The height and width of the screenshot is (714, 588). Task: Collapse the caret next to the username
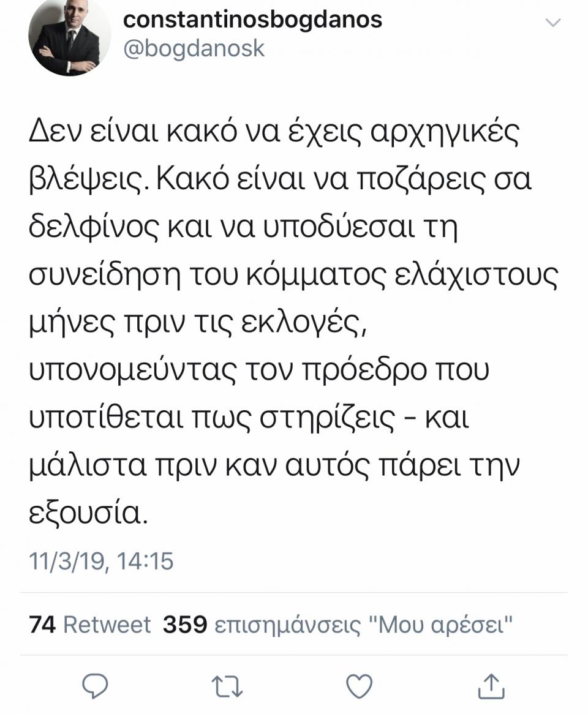(554, 22)
